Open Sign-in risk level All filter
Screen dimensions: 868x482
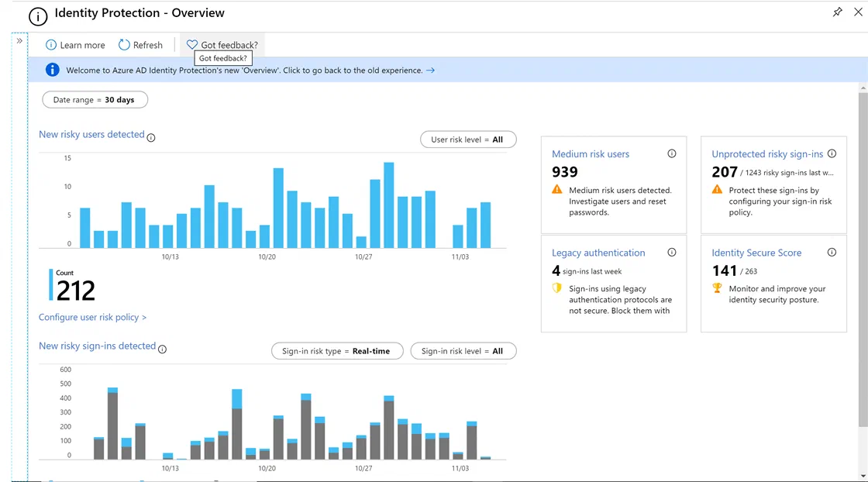tap(463, 351)
